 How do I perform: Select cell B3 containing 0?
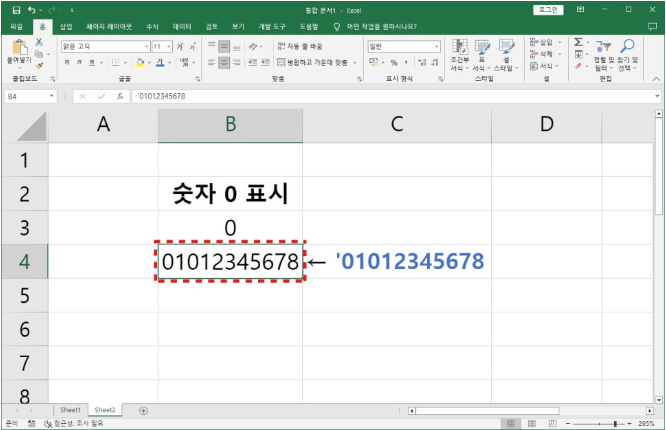click(230, 228)
